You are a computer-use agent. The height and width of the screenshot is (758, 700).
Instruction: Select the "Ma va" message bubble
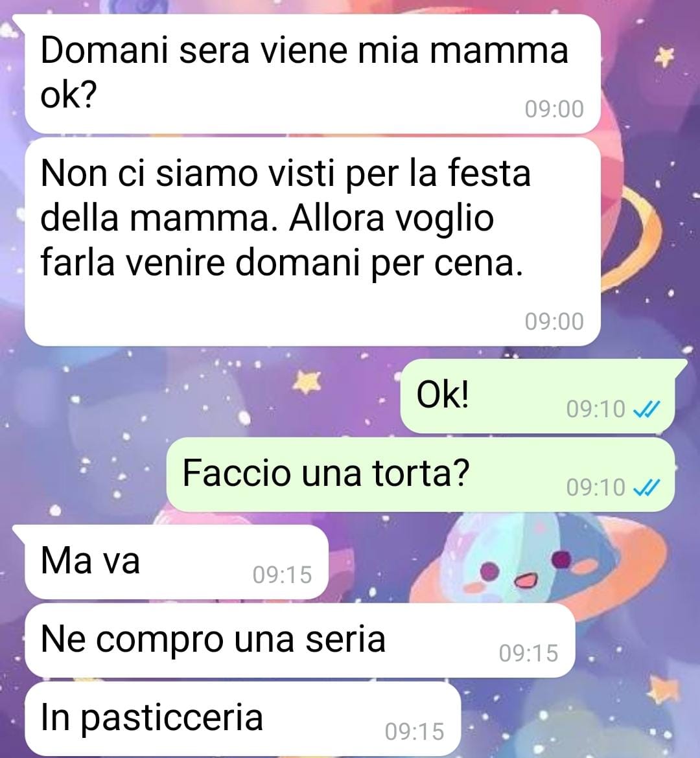pos(176,562)
